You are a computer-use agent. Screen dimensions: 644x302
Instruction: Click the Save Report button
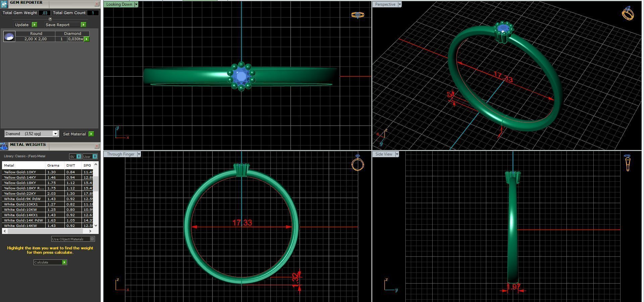point(62,24)
